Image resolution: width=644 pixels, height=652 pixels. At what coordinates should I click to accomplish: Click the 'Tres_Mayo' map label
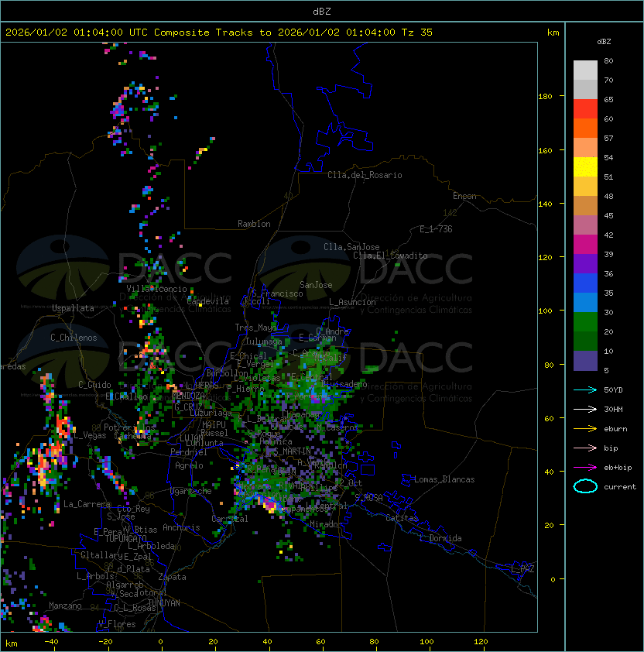point(255,328)
